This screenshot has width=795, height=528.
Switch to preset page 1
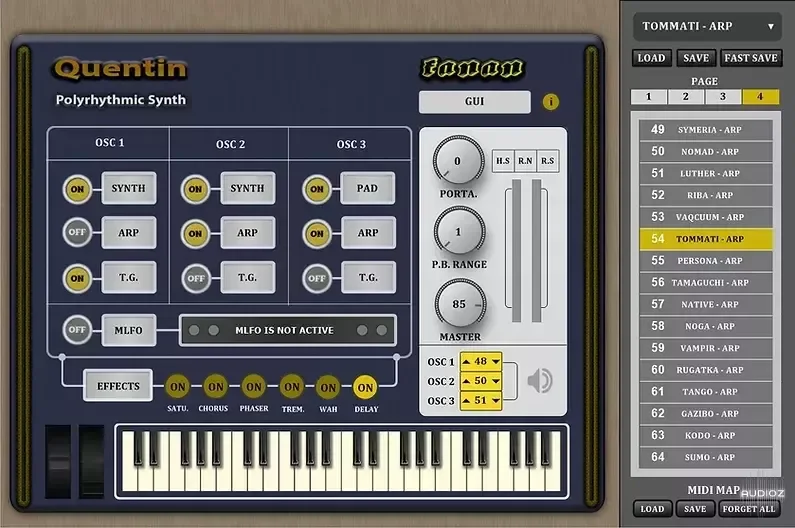[x=648, y=96]
